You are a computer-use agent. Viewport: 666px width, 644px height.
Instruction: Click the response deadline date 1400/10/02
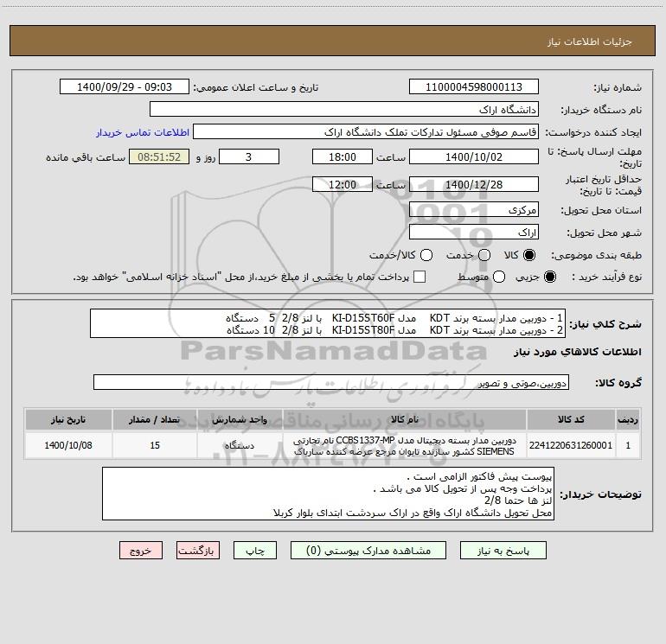click(x=474, y=156)
